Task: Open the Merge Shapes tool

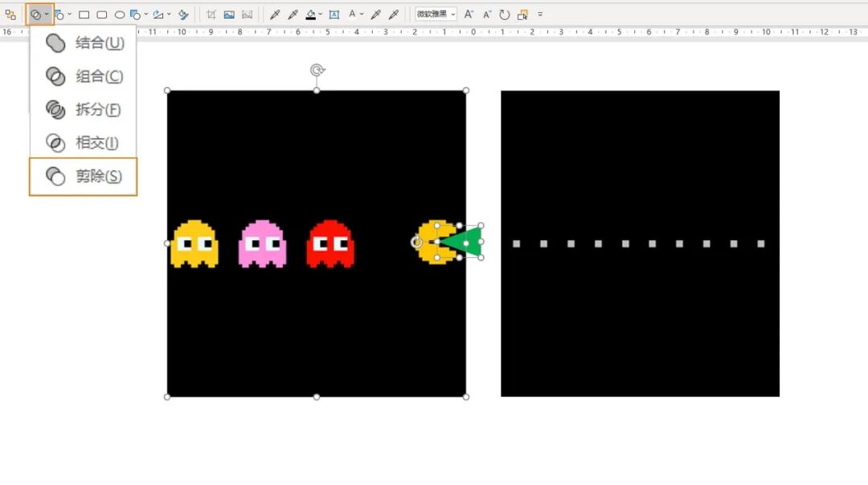Action: pos(36,15)
